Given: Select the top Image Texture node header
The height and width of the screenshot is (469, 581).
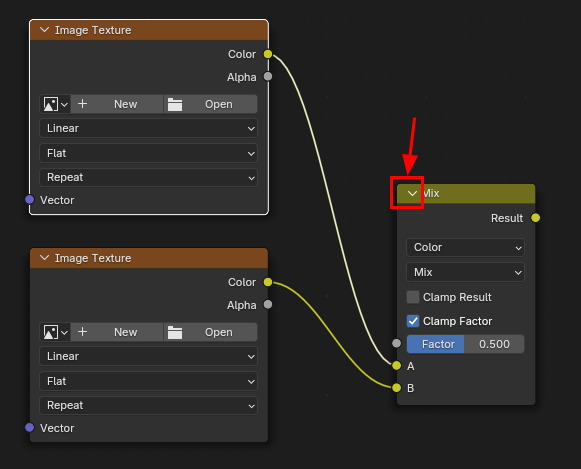Looking at the screenshot, I should (149, 30).
